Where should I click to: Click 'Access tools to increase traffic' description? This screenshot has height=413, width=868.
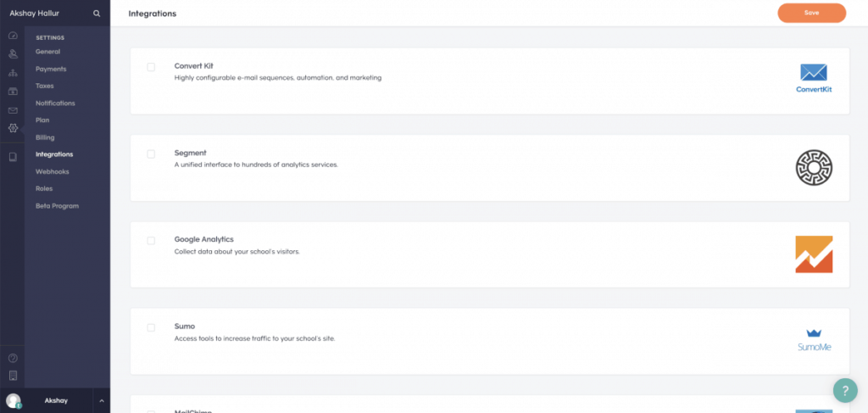coord(254,338)
